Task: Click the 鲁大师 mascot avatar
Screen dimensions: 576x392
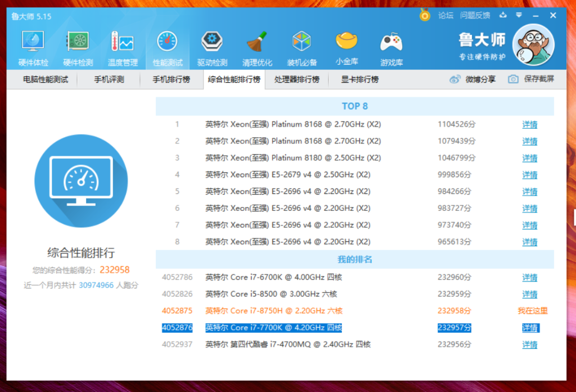Action: click(x=533, y=45)
